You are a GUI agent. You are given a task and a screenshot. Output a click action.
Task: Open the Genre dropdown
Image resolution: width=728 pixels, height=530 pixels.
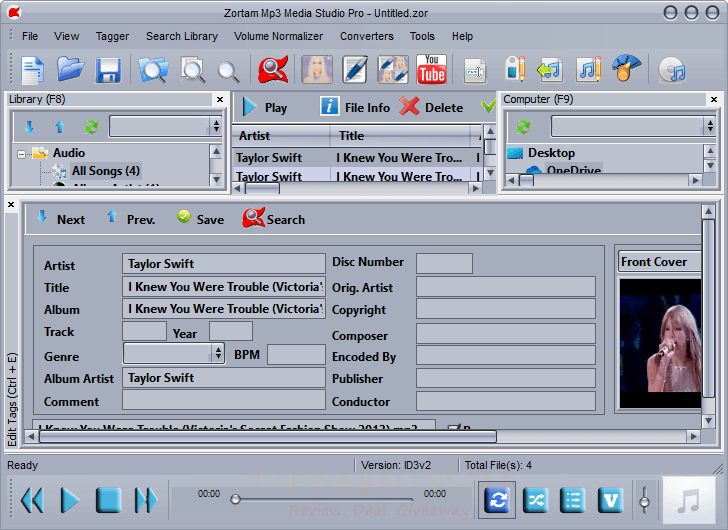coord(174,354)
